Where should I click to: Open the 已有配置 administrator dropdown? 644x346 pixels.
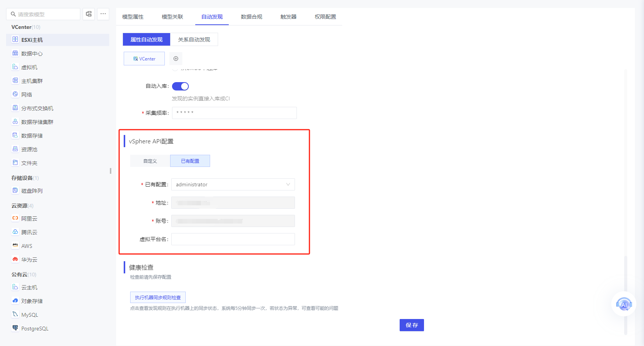[x=233, y=184]
